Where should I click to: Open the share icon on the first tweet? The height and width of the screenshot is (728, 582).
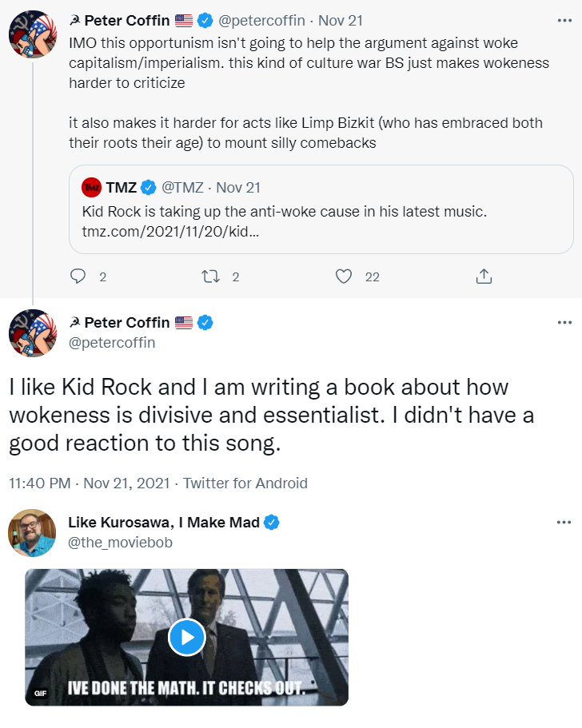(x=483, y=276)
